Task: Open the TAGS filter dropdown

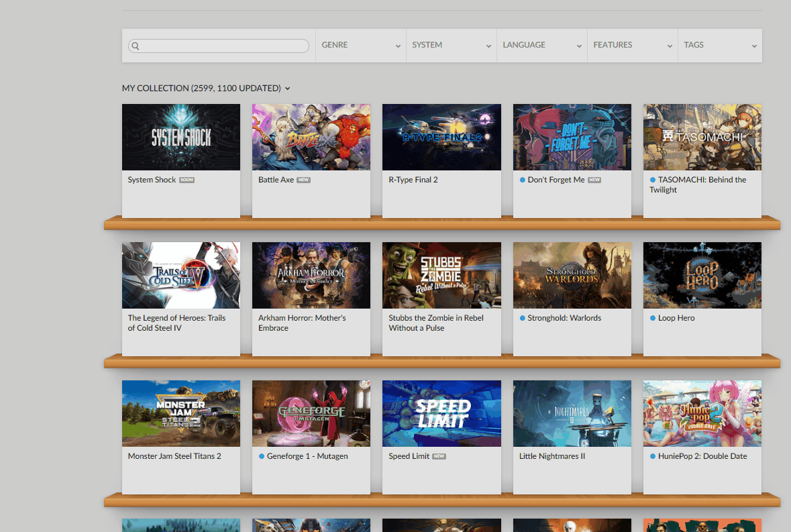Action: (x=720, y=46)
